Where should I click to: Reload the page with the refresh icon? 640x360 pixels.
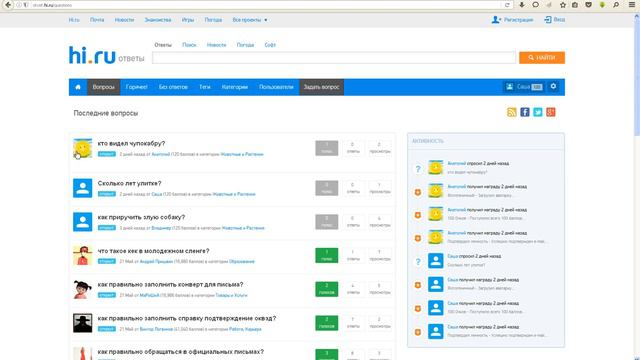[507, 5]
